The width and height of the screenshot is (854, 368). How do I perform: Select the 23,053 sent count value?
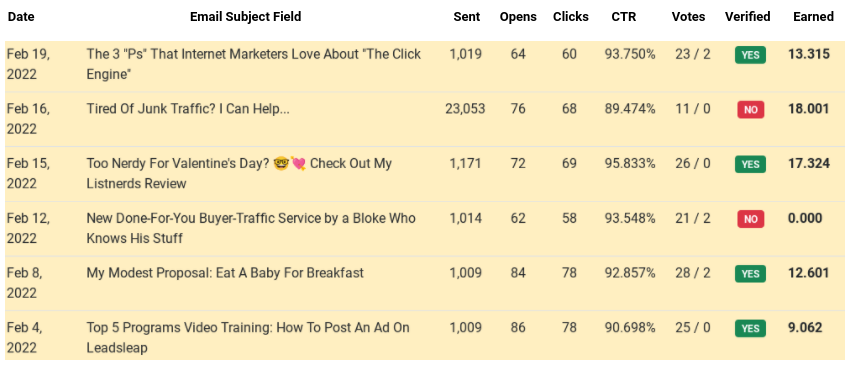[465, 109]
